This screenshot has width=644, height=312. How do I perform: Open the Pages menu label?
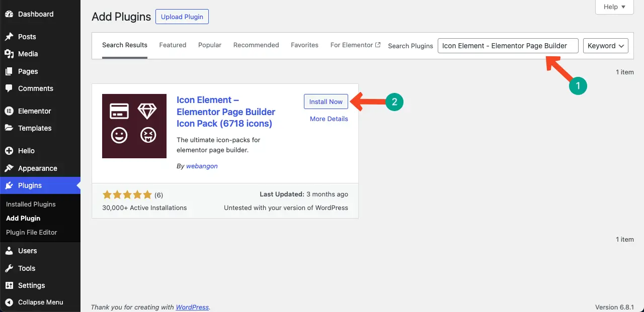(28, 71)
